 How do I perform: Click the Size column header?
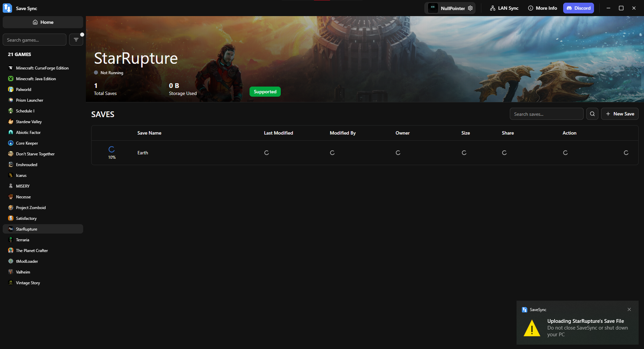[466, 133]
